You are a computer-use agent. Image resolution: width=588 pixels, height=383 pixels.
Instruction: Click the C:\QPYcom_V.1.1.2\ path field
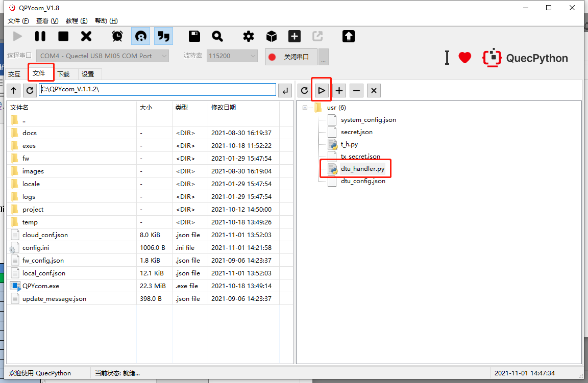[158, 90]
